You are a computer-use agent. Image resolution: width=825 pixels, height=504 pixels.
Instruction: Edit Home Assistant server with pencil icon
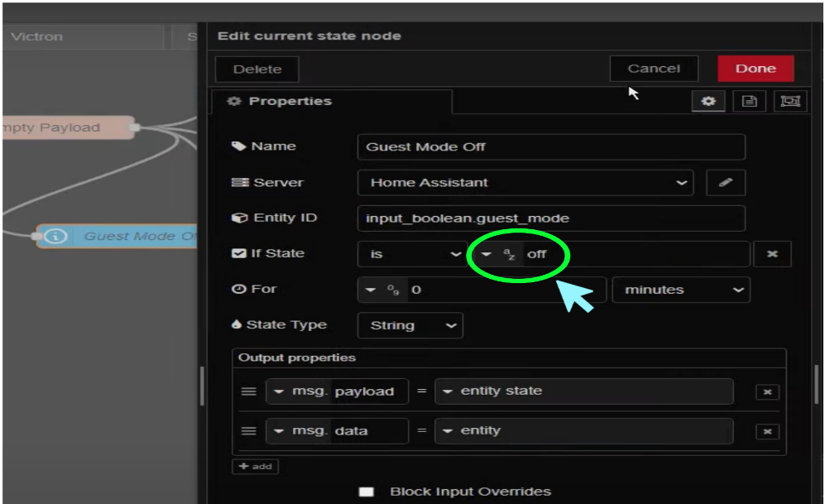pos(726,183)
